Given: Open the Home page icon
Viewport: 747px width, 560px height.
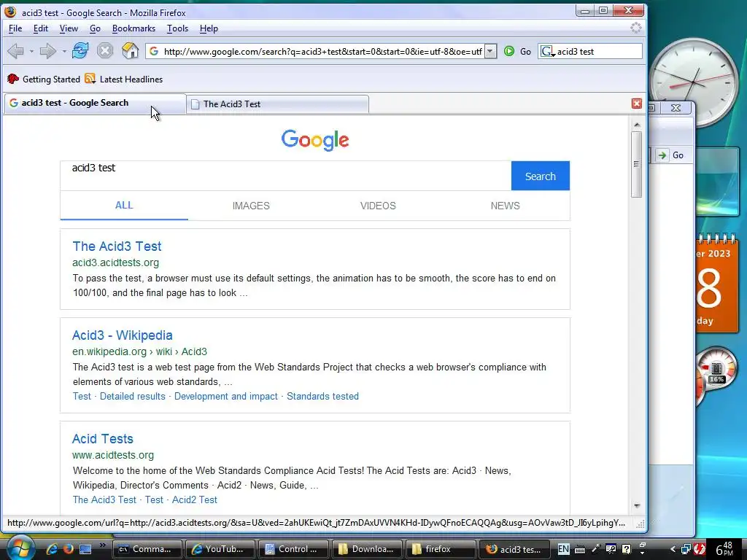Looking at the screenshot, I should point(130,50).
